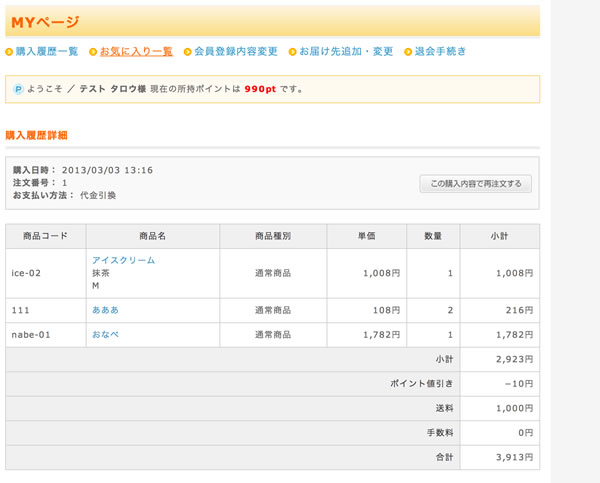Click the 商品コード column header
This screenshot has width=600, height=483.
point(46,236)
